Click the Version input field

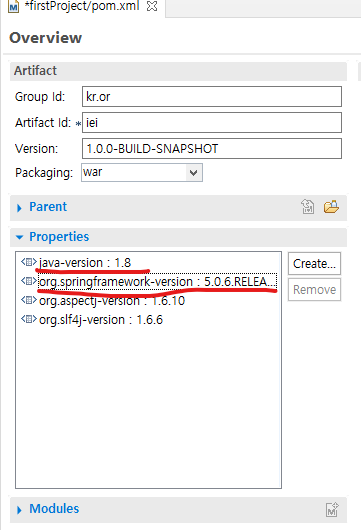coord(212,148)
